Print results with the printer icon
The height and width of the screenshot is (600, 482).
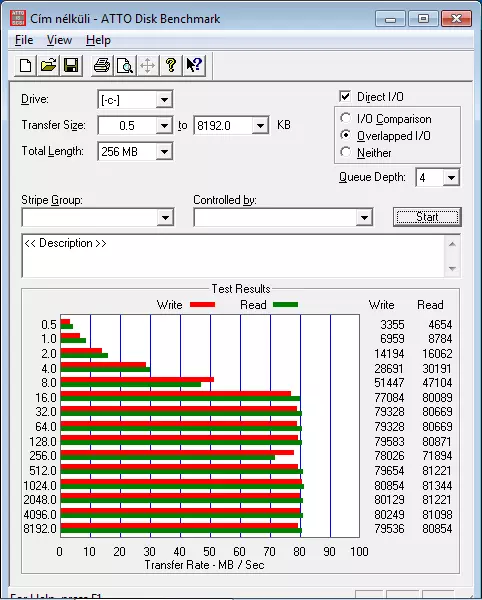(x=102, y=65)
